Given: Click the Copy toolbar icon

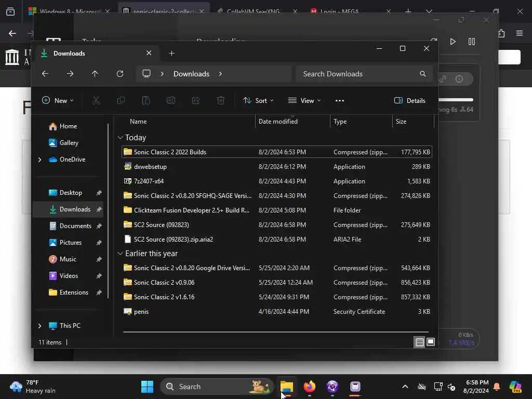Looking at the screenshot, I should [x=121, y=100].
